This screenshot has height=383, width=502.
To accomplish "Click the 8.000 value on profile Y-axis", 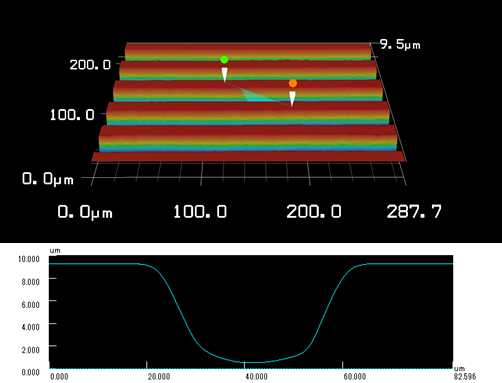I will (30, 282).
